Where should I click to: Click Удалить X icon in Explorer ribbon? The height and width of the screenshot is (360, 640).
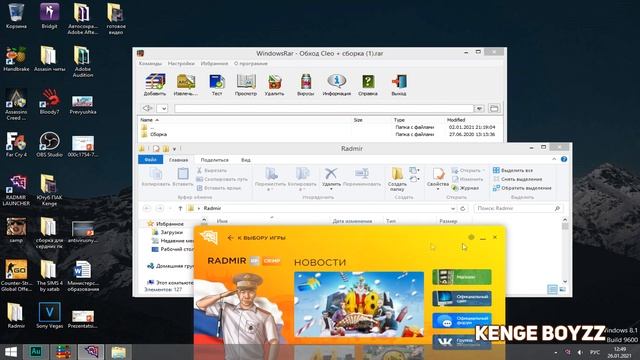click(331, 177)
